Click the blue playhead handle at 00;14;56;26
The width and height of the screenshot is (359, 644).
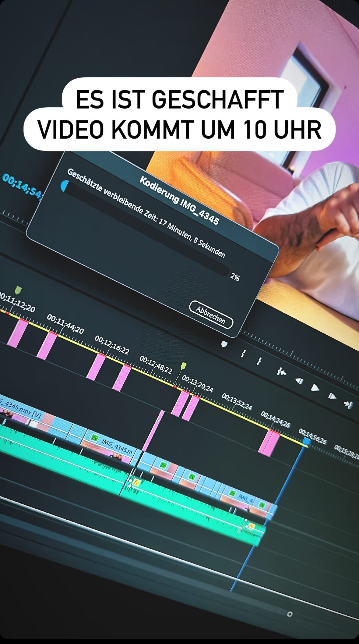306,442
